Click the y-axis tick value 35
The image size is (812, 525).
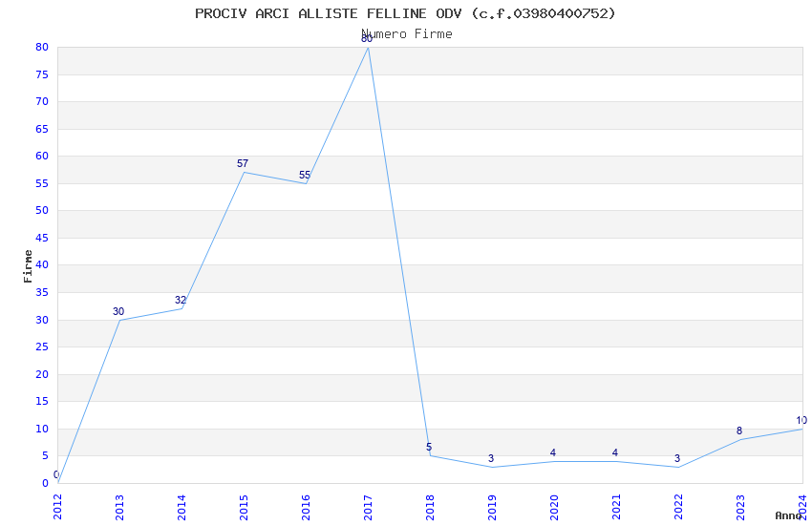point(42,292)
